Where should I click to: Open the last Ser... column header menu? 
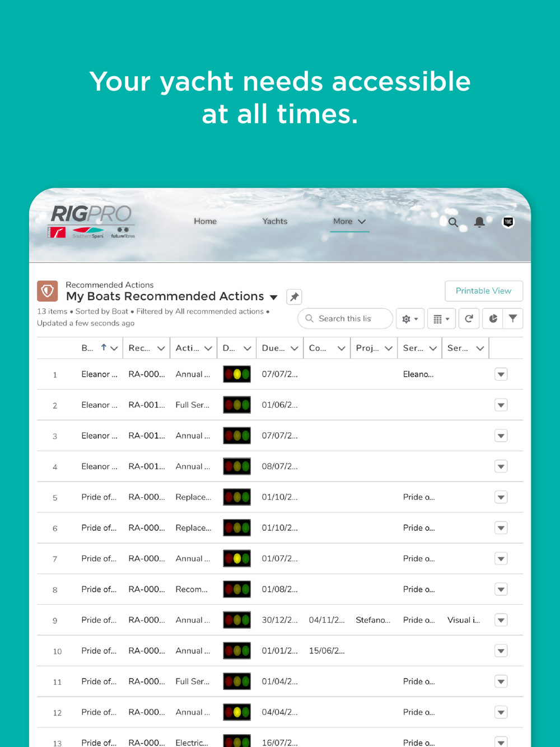pos(480,348)
